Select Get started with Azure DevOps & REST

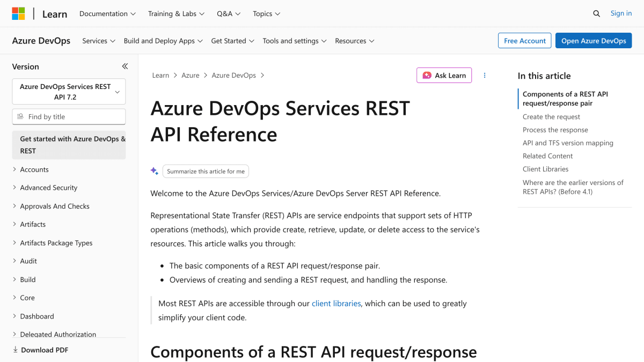[69, 145]
